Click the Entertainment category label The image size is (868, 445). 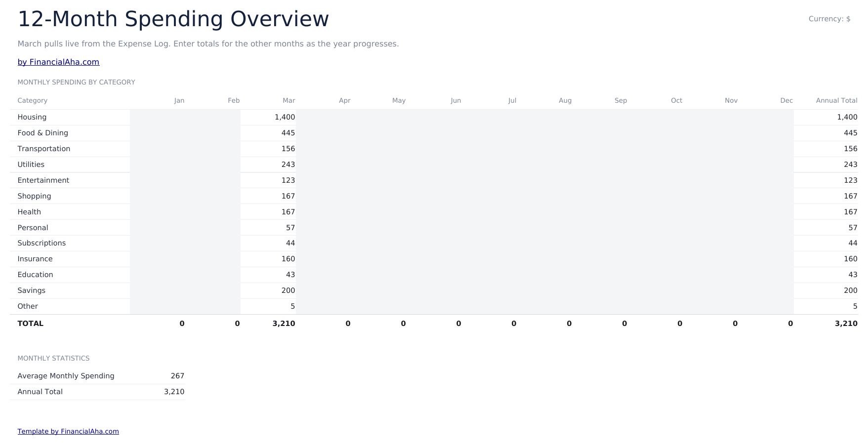pos(43,180)
